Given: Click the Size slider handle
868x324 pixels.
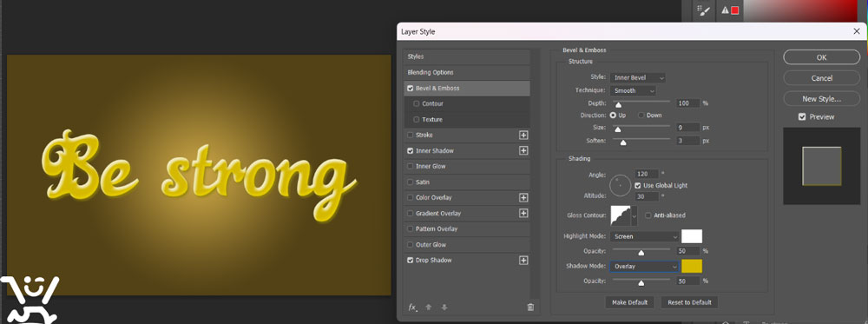Looking at the screenshot, I should click(x=618, y=129).
